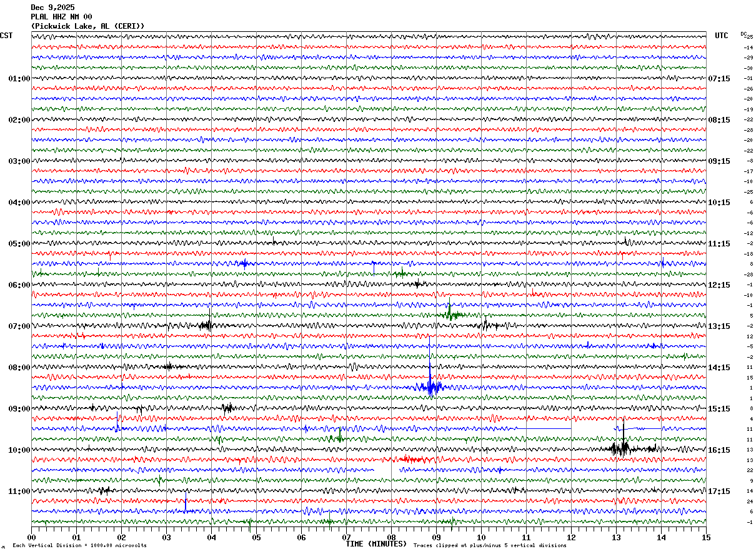The image size is (756, 554).
Task: Click the '16:15' UTC time label
Action: [720, 450]
